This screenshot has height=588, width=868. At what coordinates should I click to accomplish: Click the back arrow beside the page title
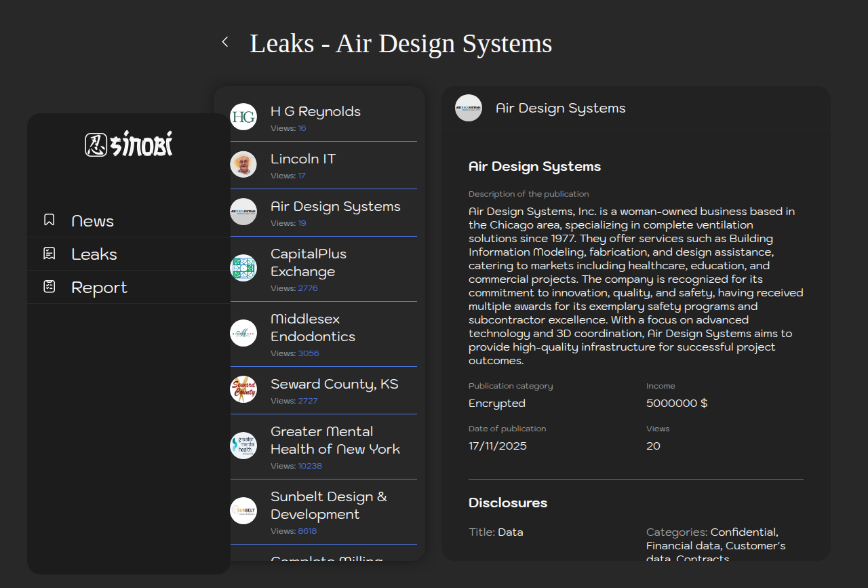tap(225, 42)
